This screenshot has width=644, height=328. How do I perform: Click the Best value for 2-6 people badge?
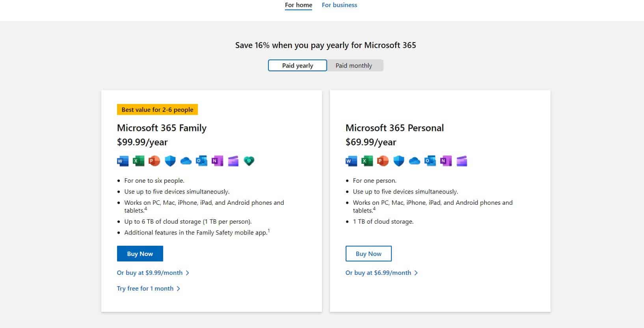click(157, 109)
